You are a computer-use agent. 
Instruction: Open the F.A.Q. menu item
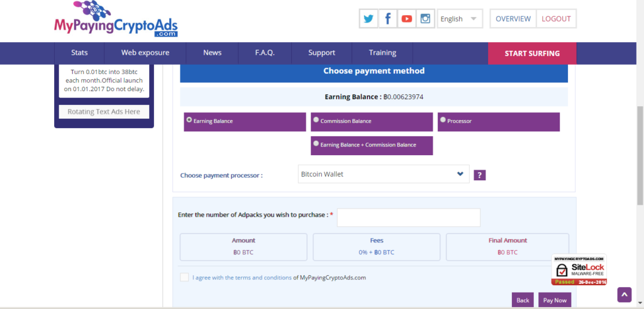click(265, 53)
